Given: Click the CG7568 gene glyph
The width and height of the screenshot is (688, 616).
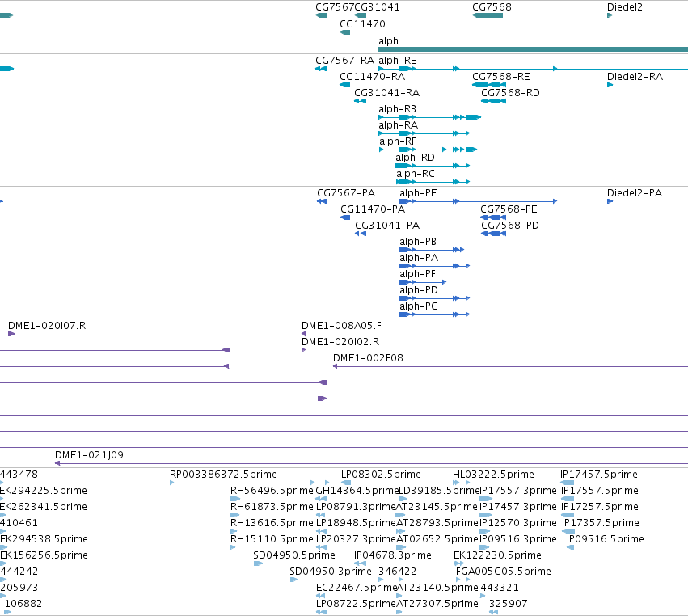Looking at the screenshot, I should (488, 15).
